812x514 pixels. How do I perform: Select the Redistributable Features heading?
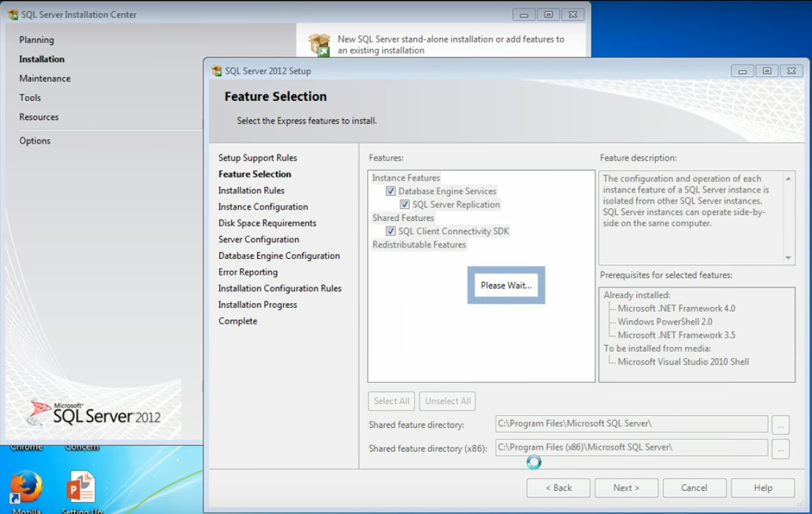[x=419, y=245]
